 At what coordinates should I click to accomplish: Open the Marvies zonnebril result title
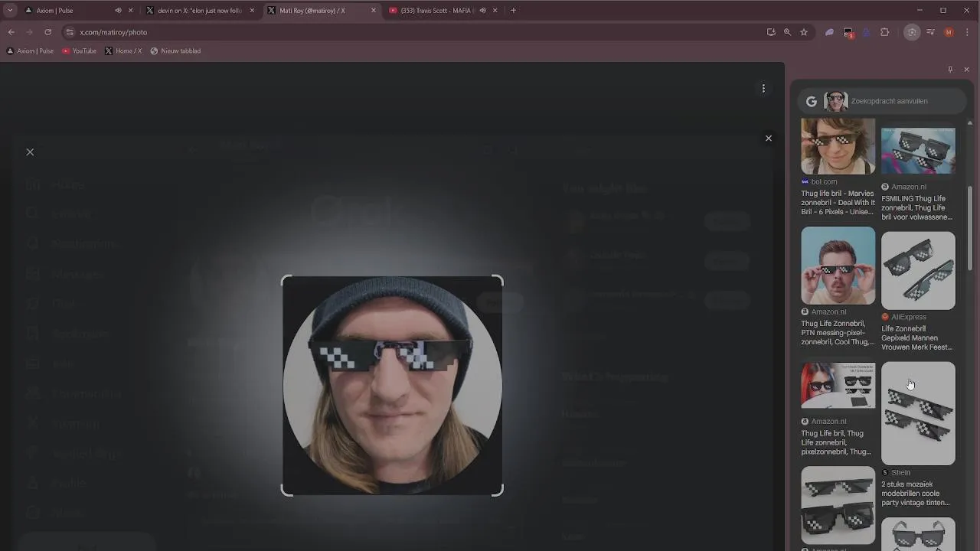(837, 203)
